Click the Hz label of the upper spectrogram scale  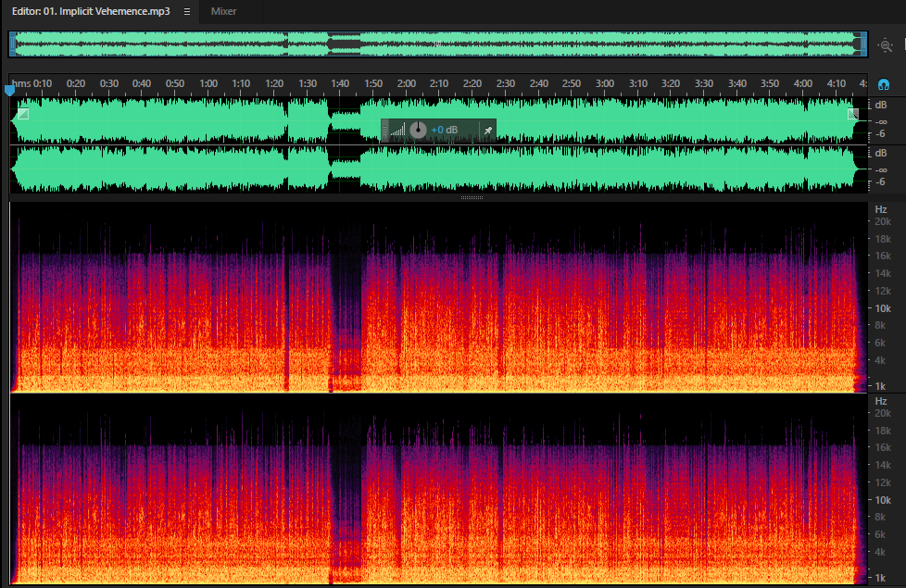881,209
